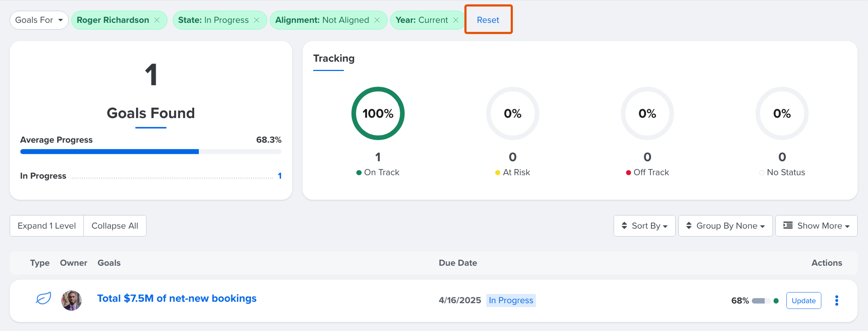Click the Due Date column header
The width and height of the screenshot is (868, 331).
[458, 263]
